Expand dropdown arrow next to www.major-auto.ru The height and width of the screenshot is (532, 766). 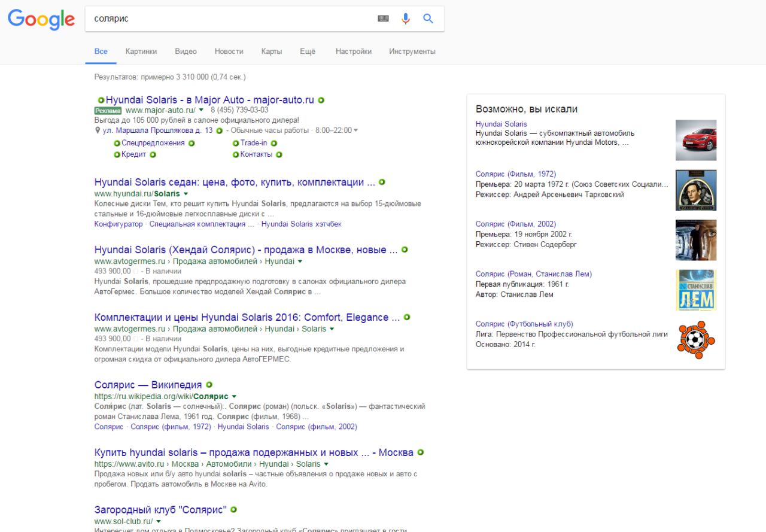pos(202,110)
